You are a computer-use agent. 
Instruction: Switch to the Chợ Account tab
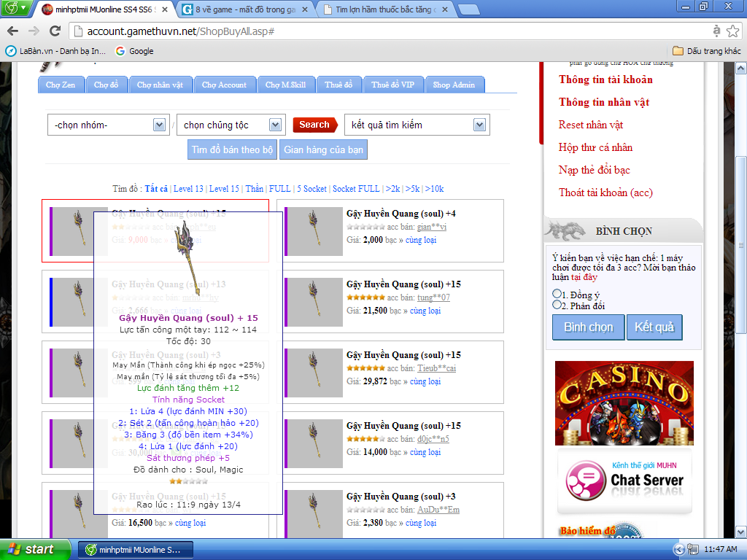225,85
